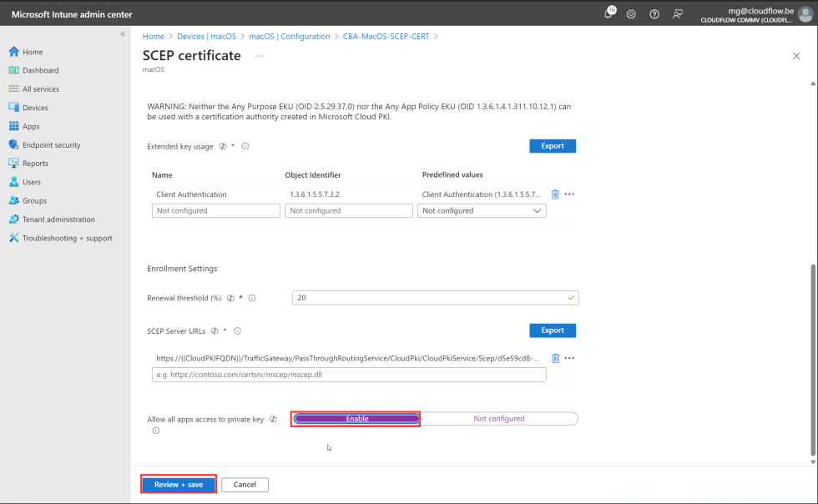The height and width of the screenshot is (504, 818).
Task: Enable allow all apps access to private key
Action: click(x=355, y=418)
